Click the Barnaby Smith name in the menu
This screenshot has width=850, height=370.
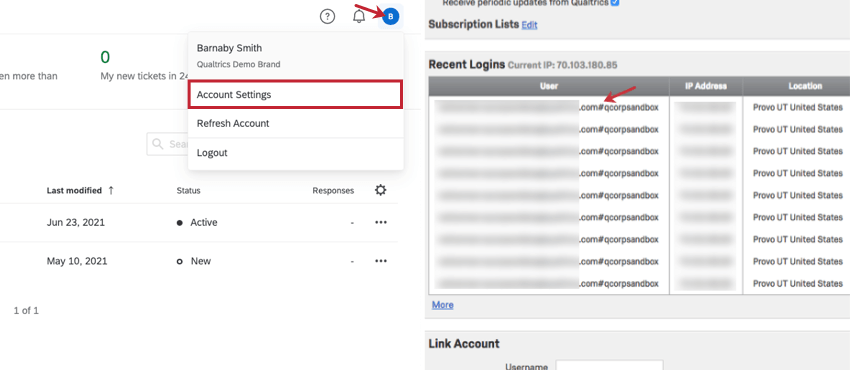tap(229, 48)
